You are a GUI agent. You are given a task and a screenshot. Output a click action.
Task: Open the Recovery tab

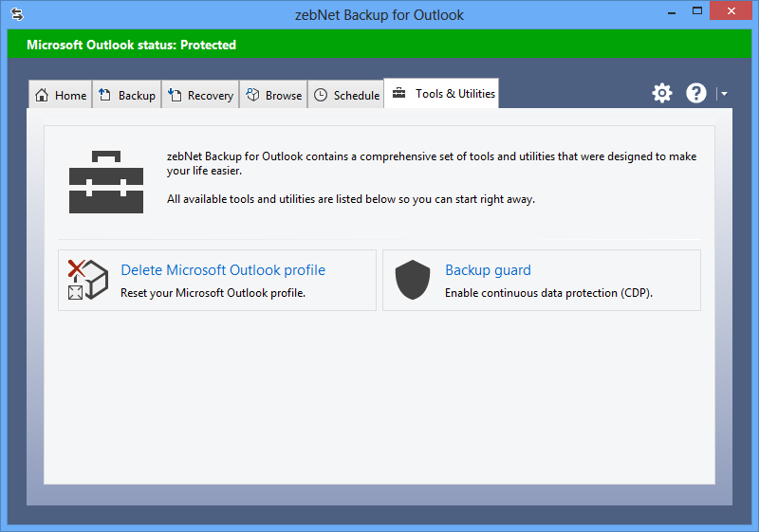pos(200,95)
